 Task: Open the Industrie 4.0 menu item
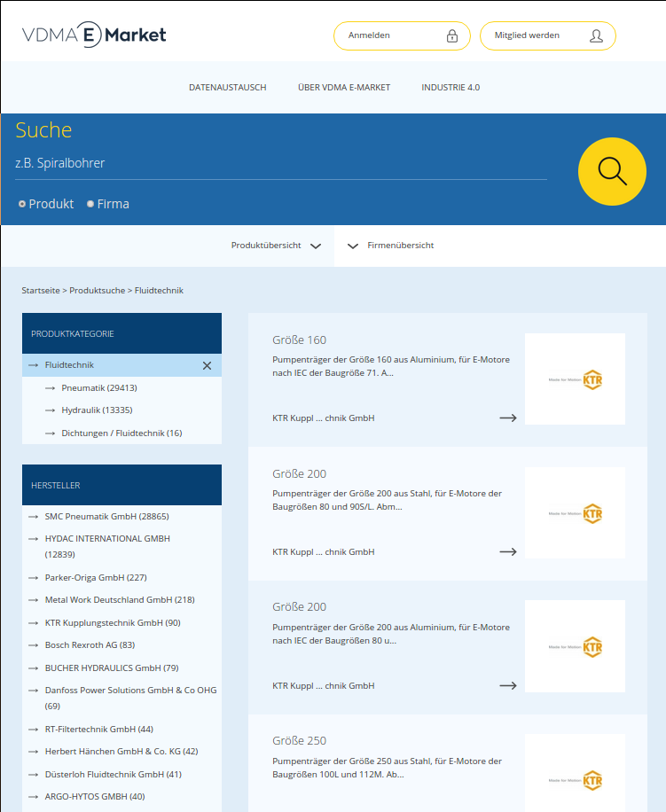tap(451, 88)
